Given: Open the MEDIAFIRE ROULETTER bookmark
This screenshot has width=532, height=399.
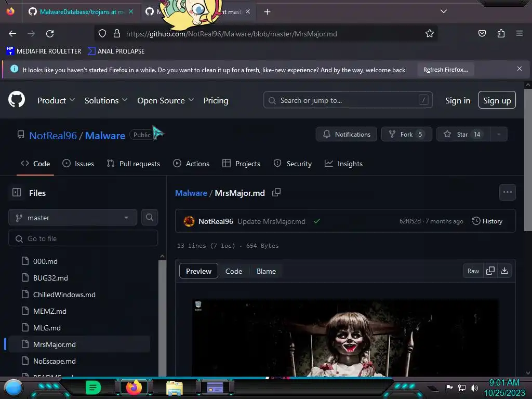Looking at the screenshot, I should [x=44, y=51].
